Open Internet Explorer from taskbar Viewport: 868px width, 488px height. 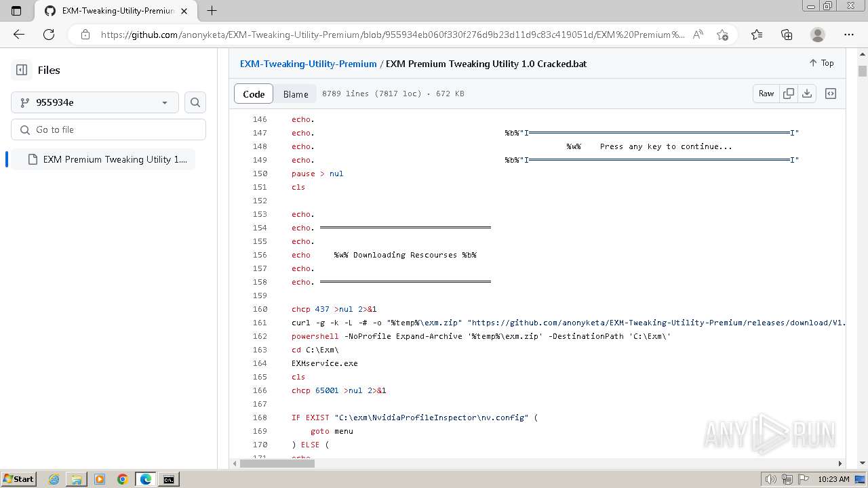point(54,479)
